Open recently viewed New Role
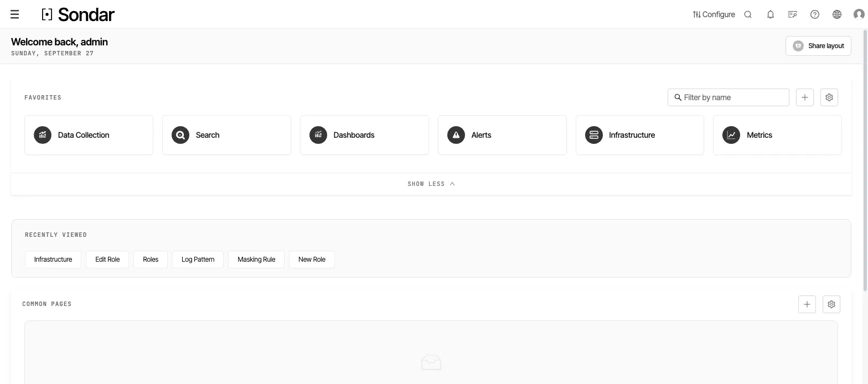 (x=312, y=260)
